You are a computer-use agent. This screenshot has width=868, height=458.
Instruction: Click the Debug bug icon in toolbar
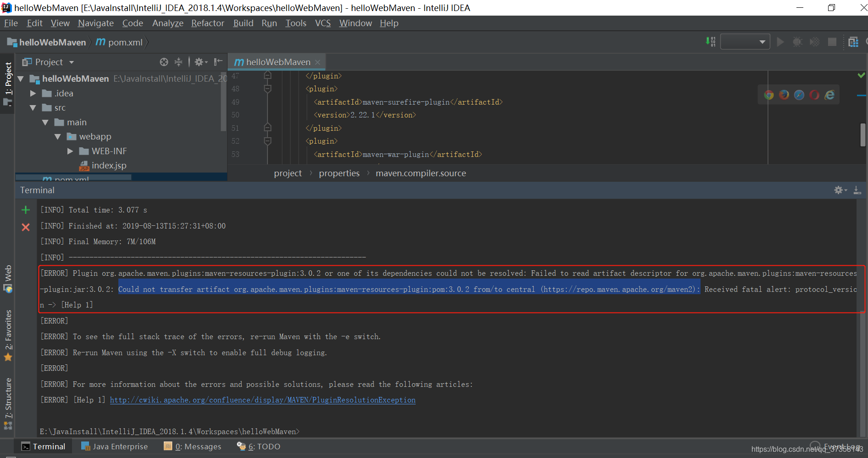coord(797,42)
